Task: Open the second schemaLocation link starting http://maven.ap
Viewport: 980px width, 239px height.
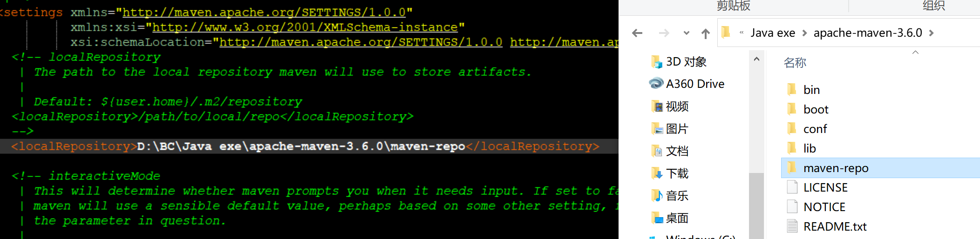Action: tap(564, 42)
